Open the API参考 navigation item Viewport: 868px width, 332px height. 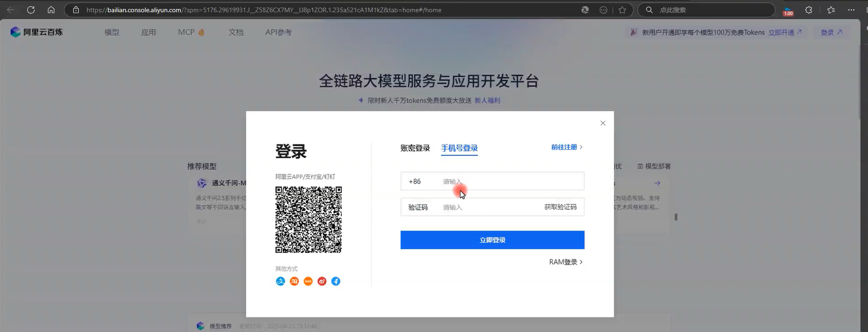coord(278,32)
